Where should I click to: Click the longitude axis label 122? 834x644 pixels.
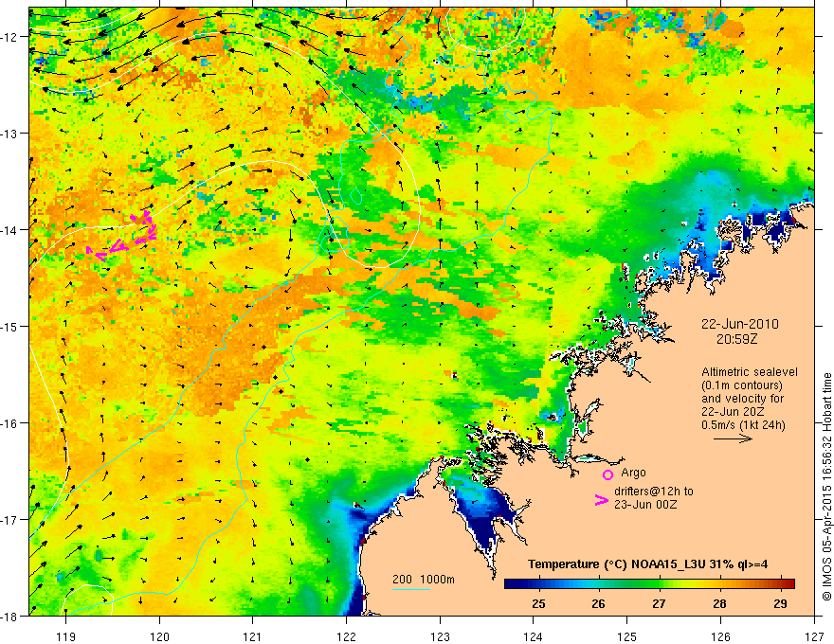pyautogui.click(x=346, y=637)
